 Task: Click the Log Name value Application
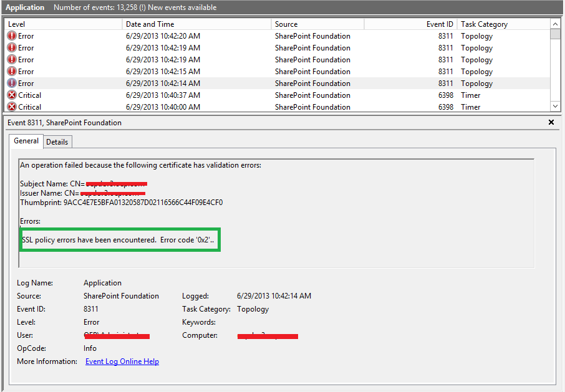click(x=103, y=283)
